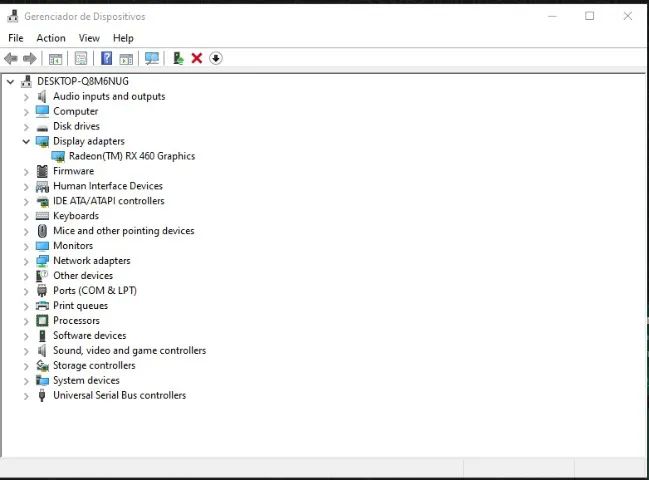
Task: Click the Radeon RX 460 adapter icon
Action: pos(58,156)
